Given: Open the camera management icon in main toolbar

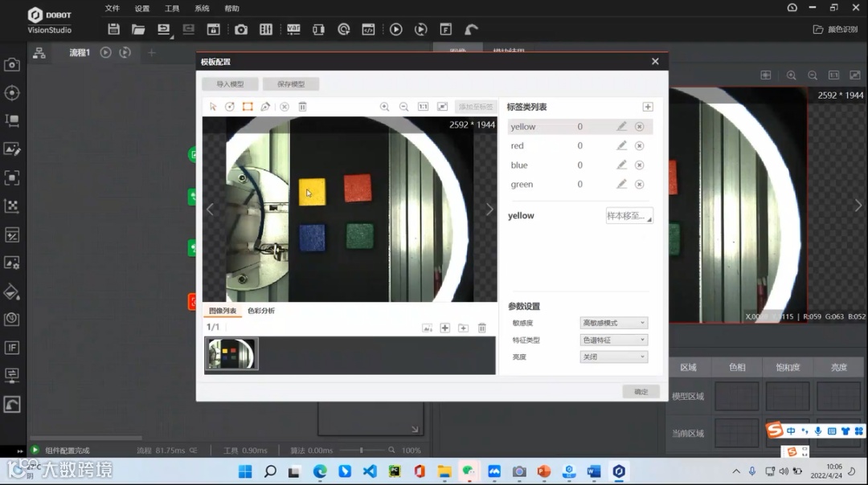Looking at the screenshot, I should pos(241,30).
